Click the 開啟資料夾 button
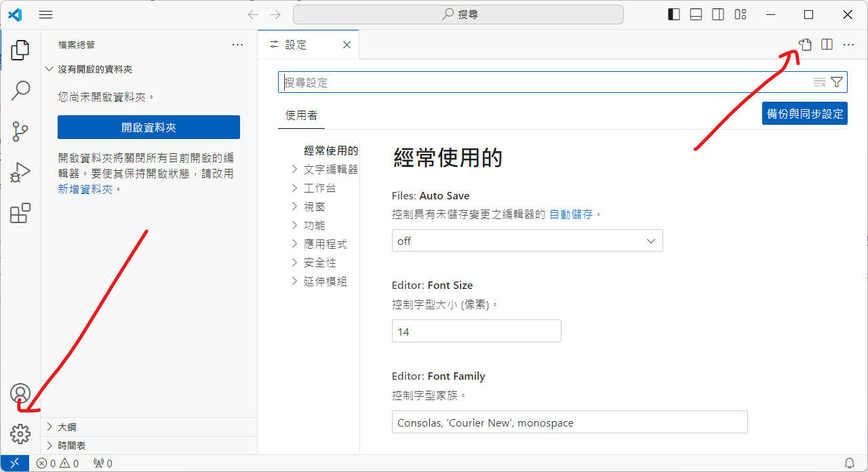The width and height of the screenshot is (868, 472). pos(149,127)
